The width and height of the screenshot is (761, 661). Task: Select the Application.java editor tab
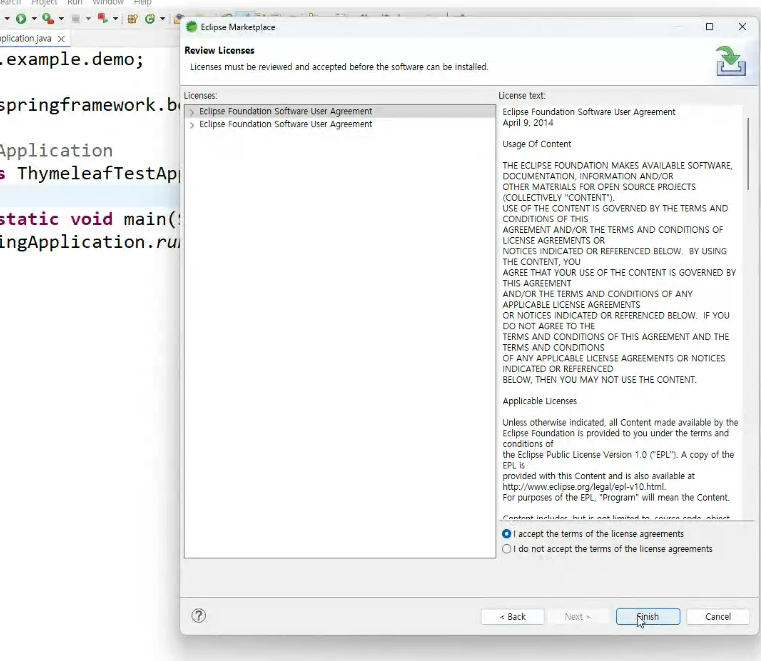coord(26,39)
